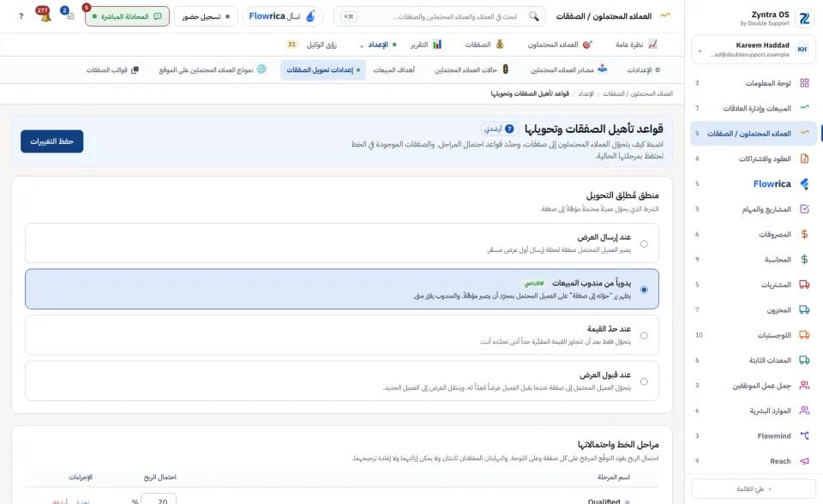Click the اسأل Flowrica button
Image resolution: width=823 pixels, height=504 pixels.
click(282, 16)
